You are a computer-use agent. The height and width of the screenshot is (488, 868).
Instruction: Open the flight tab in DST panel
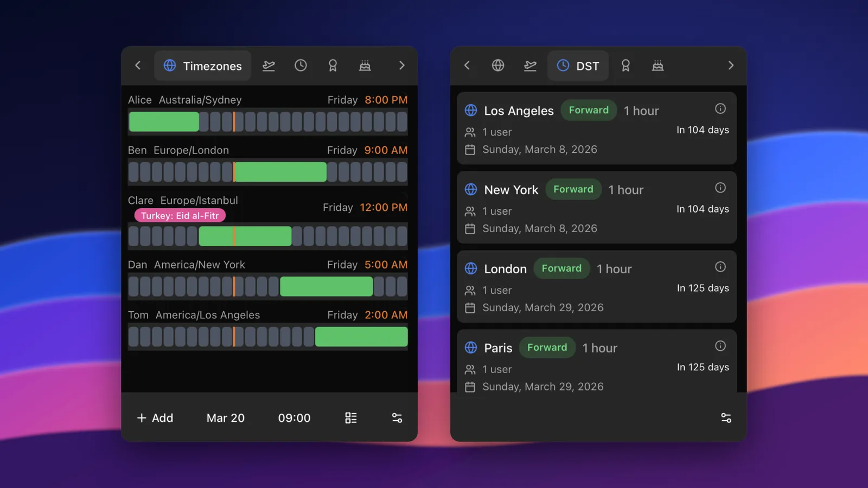coord(530,66)
